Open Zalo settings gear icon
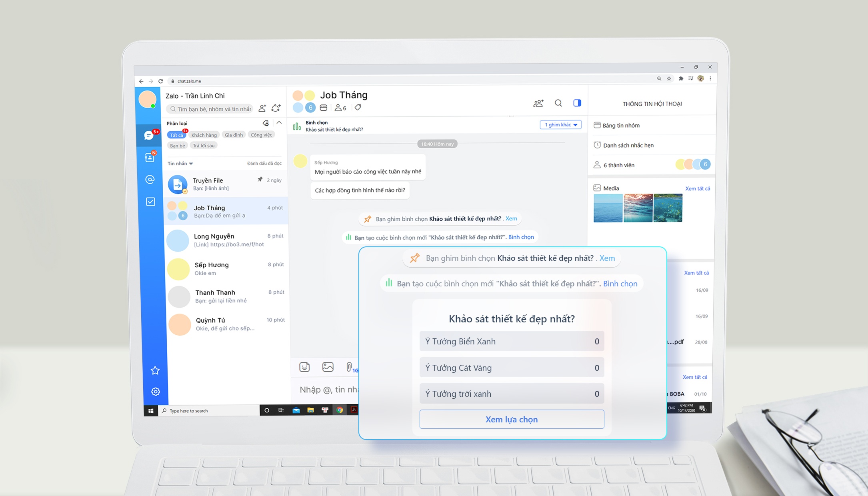 point(156,392)
